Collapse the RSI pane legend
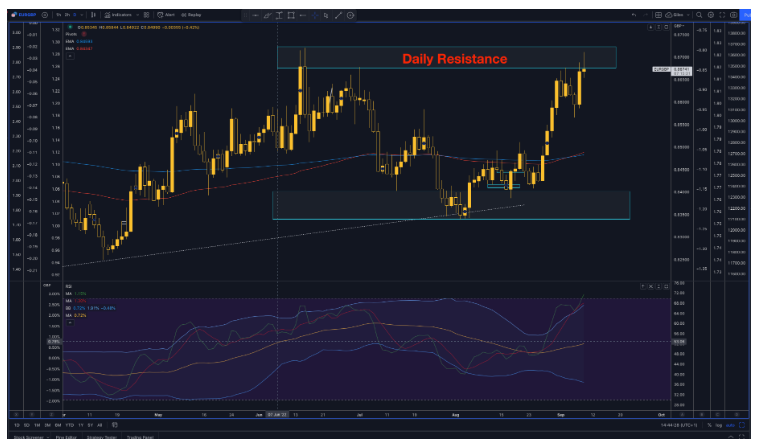The height and width of the screenshot is (448, 761). click(70, 323)
